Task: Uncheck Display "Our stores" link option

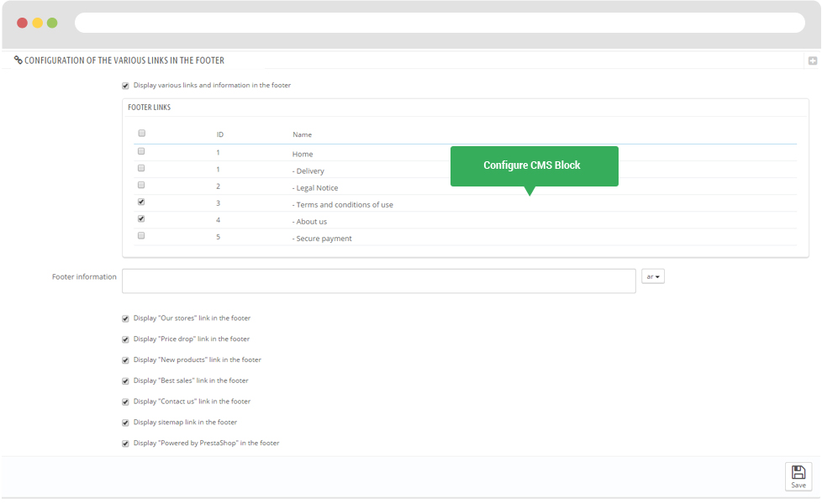Action: tap(125, 319)
